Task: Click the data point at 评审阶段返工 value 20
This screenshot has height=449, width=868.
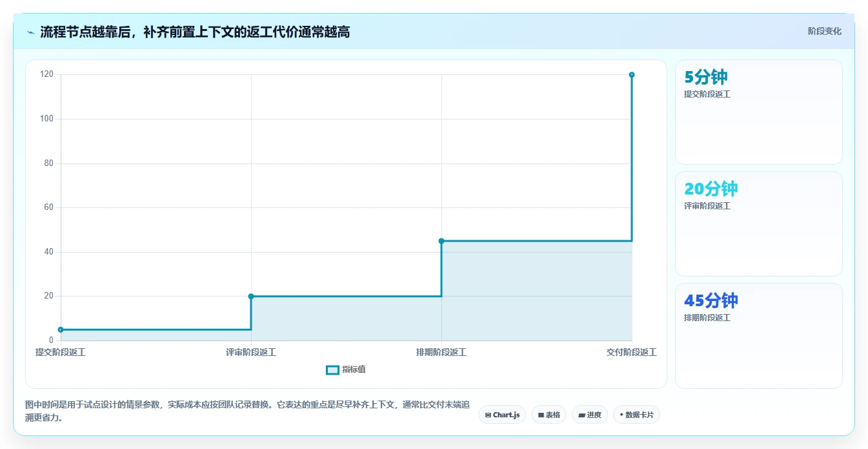Action: point(251,297)
